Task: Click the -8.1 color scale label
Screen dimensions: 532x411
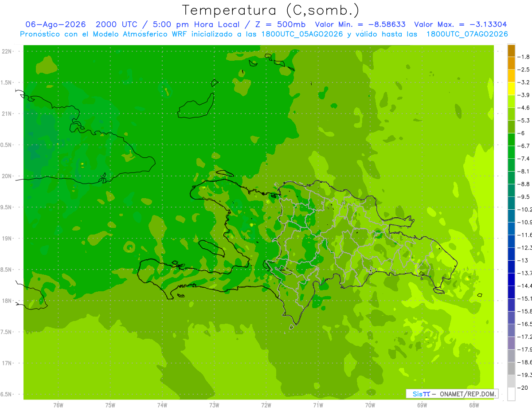Action: [x=524, y=171]
